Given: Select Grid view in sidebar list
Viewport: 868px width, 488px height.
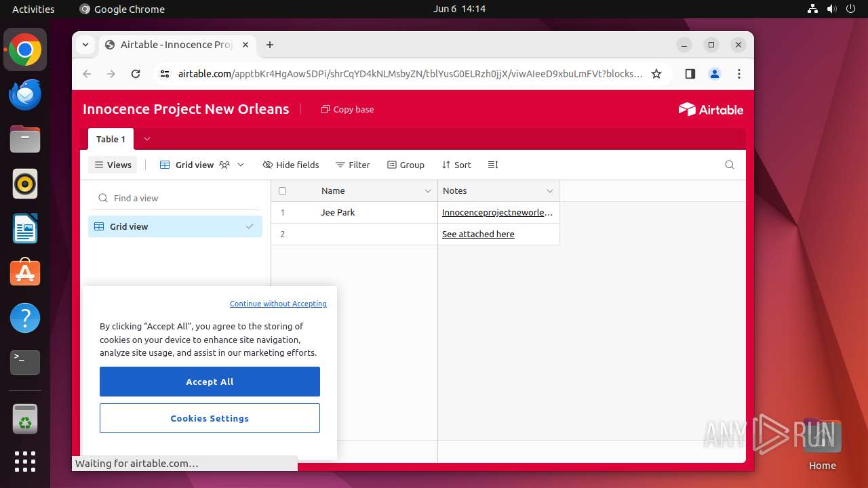Looking at the screenshot, I should coord(175,226).
